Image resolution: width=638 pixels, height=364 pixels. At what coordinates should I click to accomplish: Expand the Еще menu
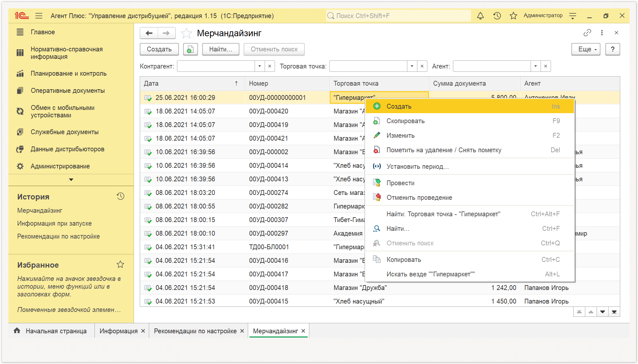[x=586, y=49]
